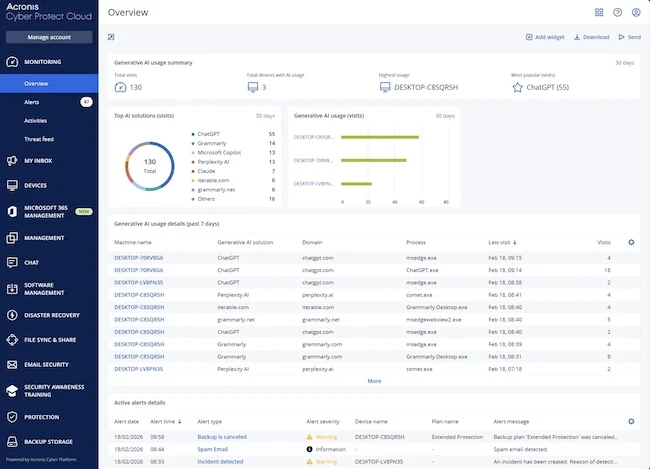The height and width of the screenshot is (469, 650).
Task: Open Spam Email alert link
Action: [213, 449]
